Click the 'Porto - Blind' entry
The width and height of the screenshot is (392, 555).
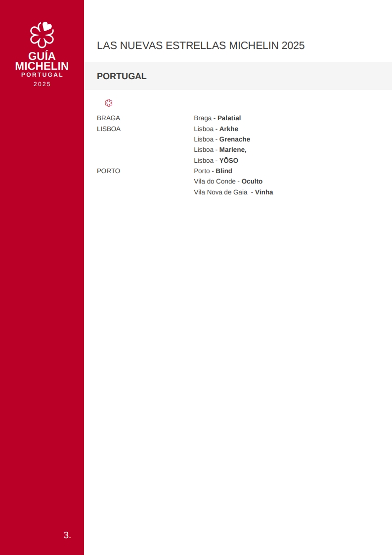click(213, 171)
